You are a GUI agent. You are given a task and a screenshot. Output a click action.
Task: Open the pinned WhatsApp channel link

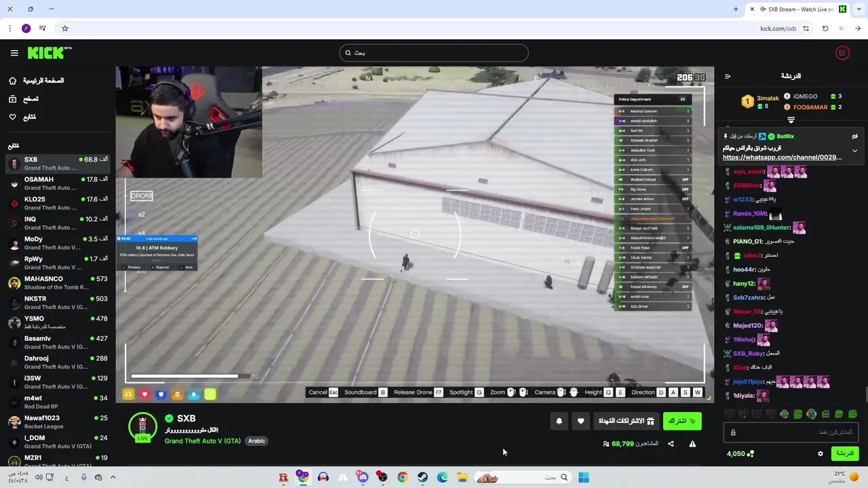[x=782, y=157]
